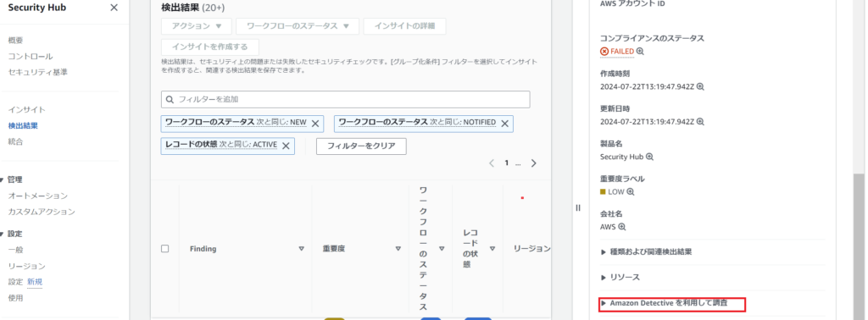Click the フィルターをクリア button
Viewport: 868px width, 320px height.
361,146
